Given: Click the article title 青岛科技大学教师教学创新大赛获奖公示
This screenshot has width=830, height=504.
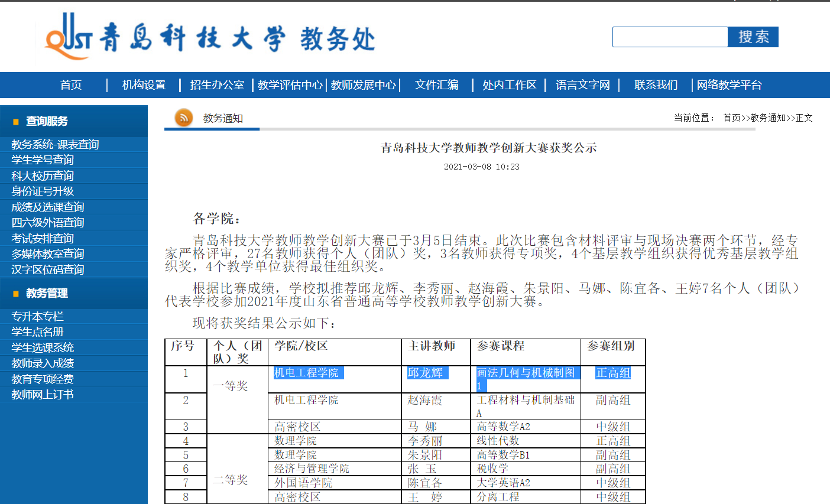Looking at the screenshot, I should tap(489, 148).
